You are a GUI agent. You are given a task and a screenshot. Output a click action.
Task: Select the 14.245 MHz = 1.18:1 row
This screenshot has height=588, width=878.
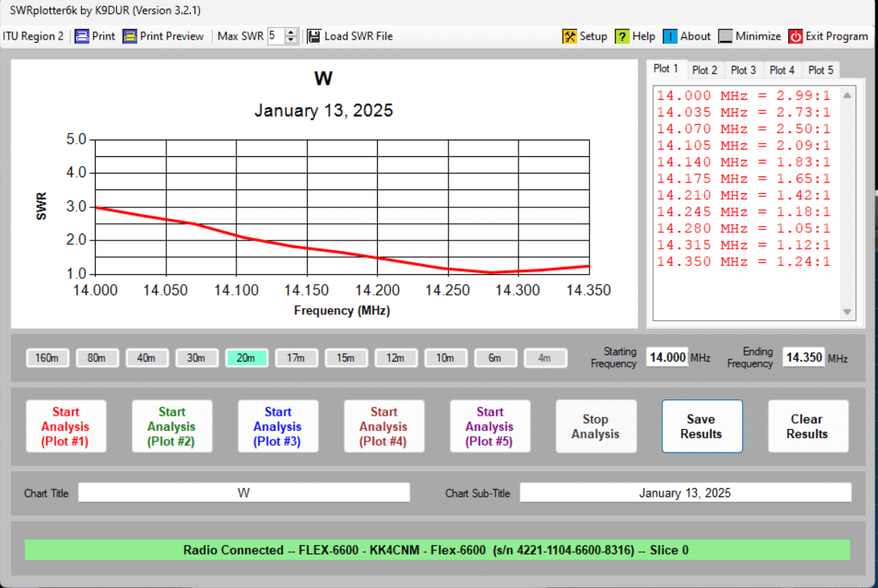coord(743,212)
